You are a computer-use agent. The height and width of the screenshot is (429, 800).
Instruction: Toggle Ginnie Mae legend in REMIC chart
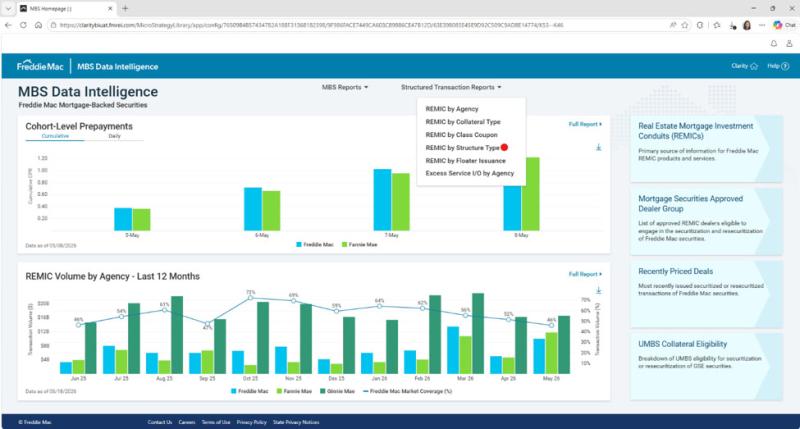coord(337,391)
